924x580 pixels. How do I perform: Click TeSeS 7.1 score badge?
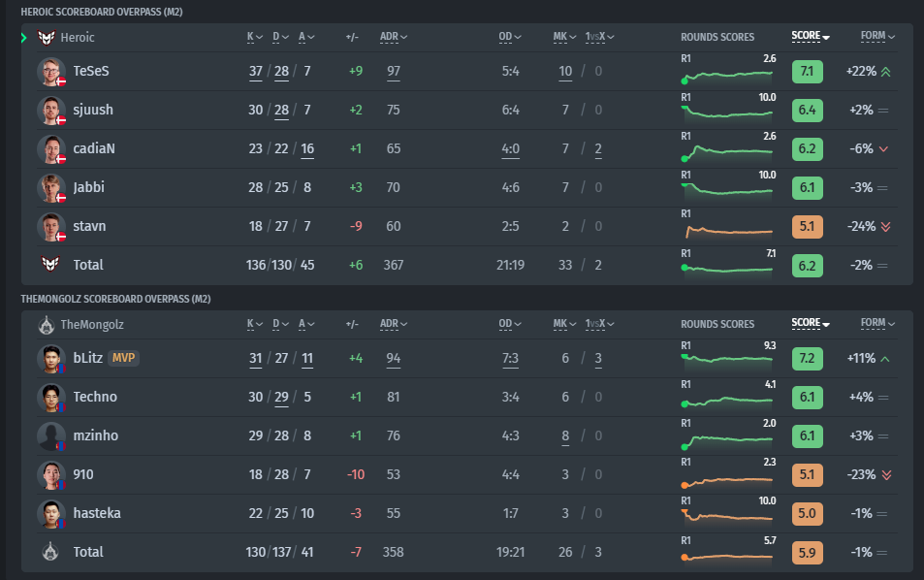(808, 72)
